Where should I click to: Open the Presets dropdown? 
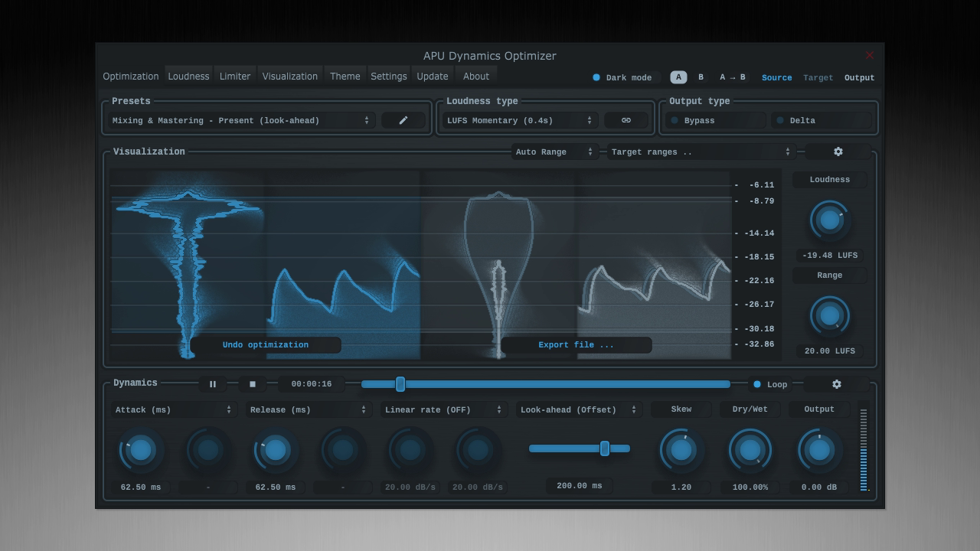(240, 120)
